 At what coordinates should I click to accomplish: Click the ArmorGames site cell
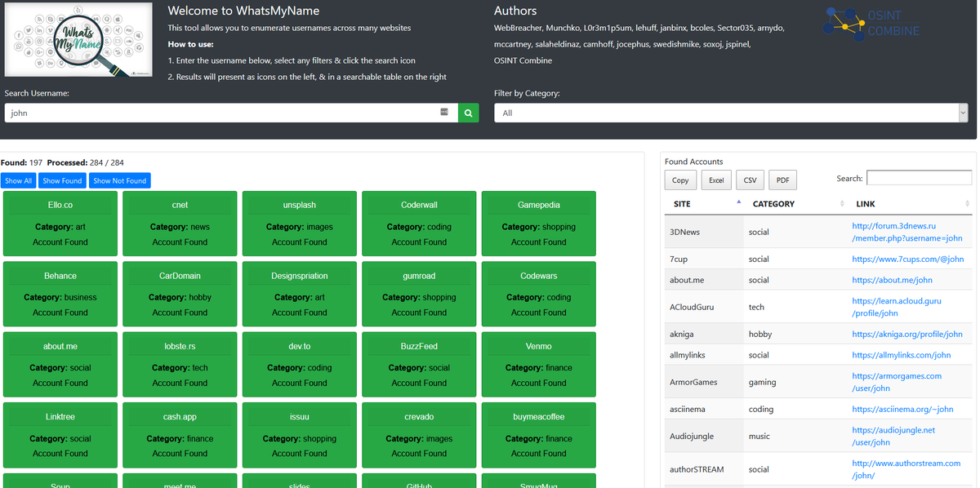pyautogui.click(x=704, y=382)
